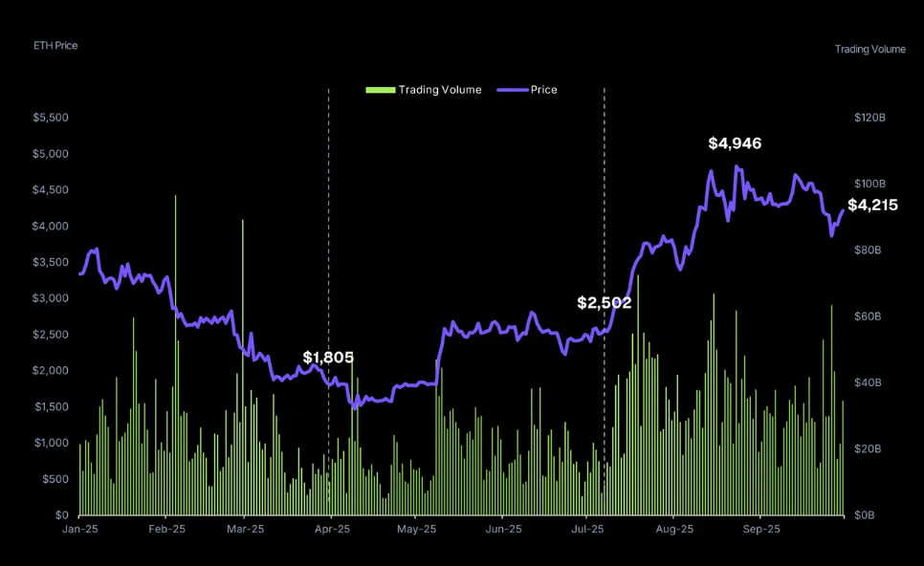Click the green Trading Volume legend swatch
This screenshot has width=924, height=566.
pyautogui.click(x=380, y=90)
